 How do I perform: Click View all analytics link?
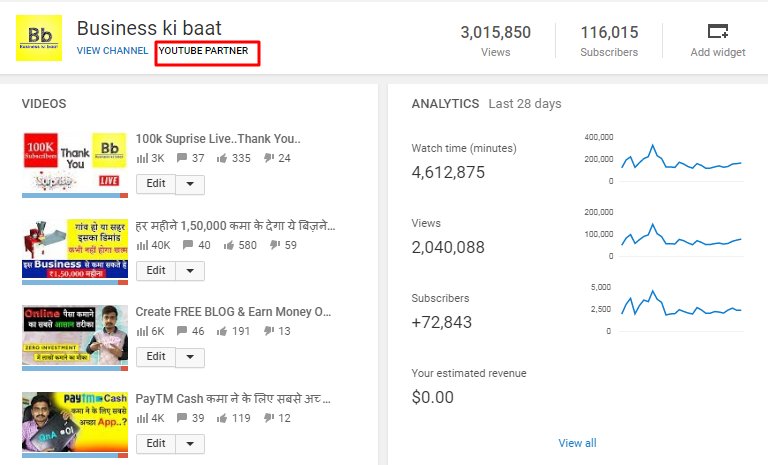[x=577, y=443]
